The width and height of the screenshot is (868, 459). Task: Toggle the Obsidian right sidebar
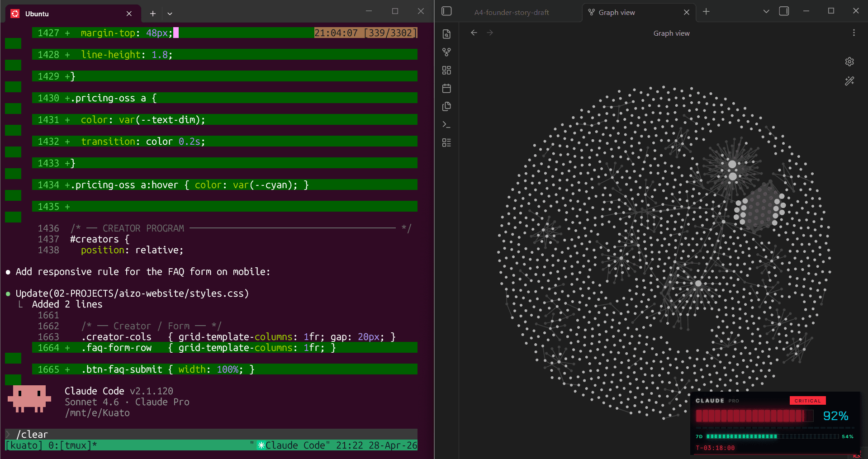(x=784, y=11)
